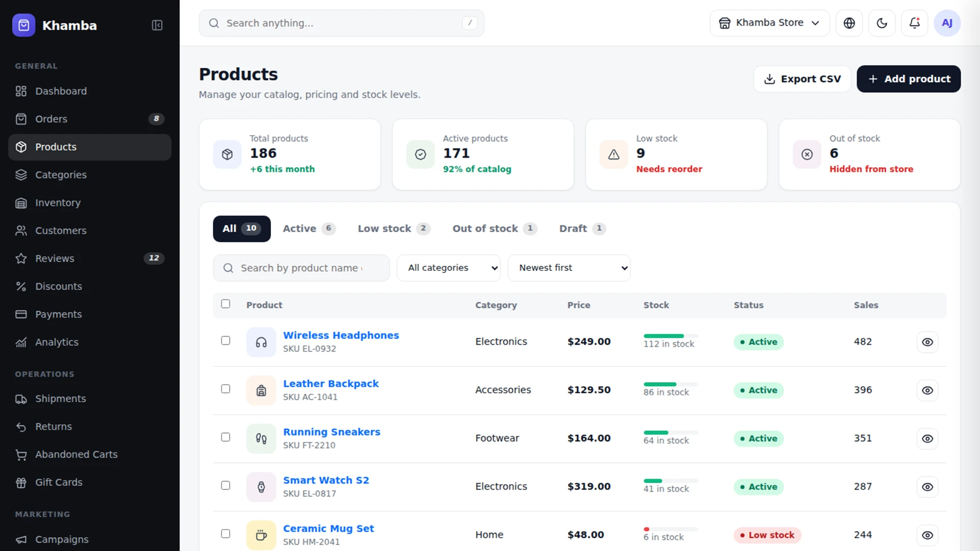Screen dimensions: 980x551
Task: View Running Sneakers via eye icon
Action: (927, 439)
